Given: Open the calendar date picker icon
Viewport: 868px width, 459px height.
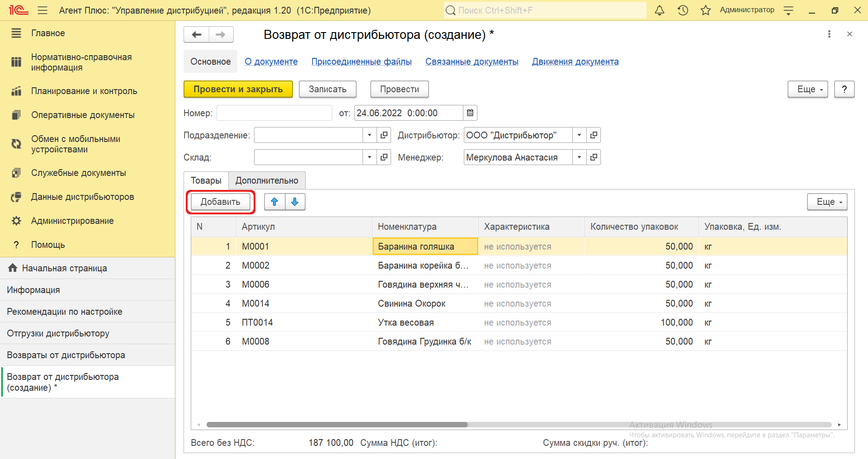Looking at the screenshot, I should point(470,113).
